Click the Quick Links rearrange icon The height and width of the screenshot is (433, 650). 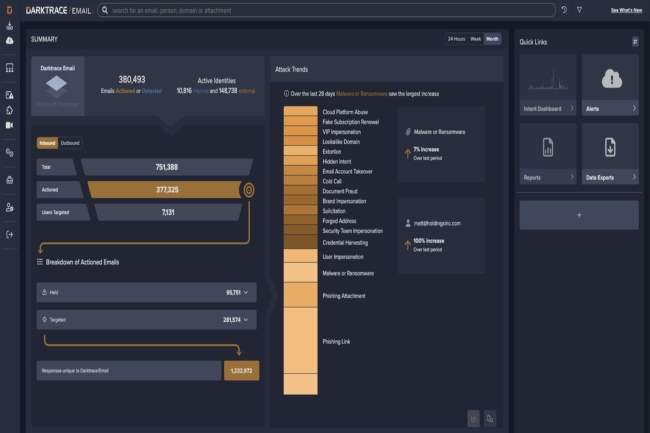click(x=635, y=42)
